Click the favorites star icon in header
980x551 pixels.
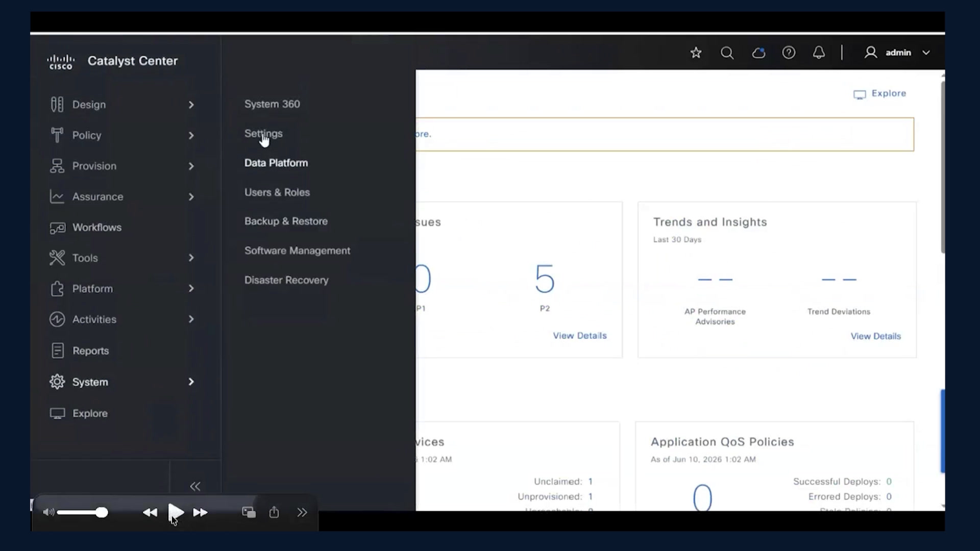click(x=696, y=53)
